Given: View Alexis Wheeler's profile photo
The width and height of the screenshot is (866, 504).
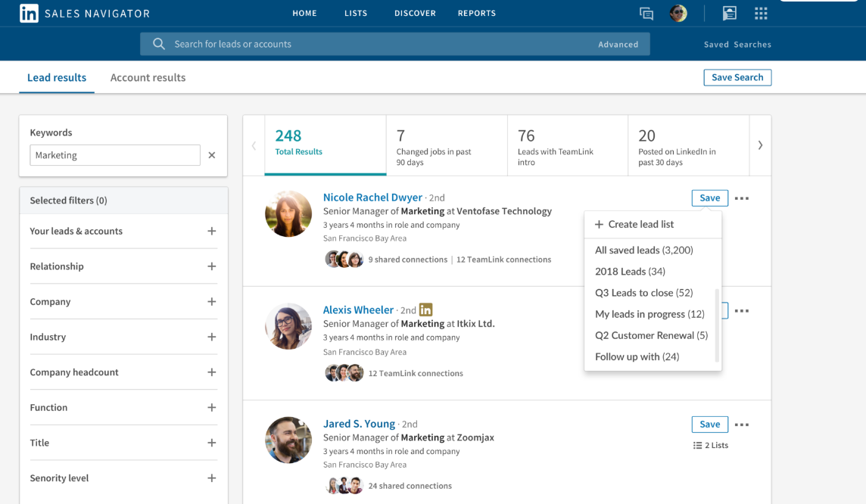Looking at the screenshot, I should tap(288, 326).
